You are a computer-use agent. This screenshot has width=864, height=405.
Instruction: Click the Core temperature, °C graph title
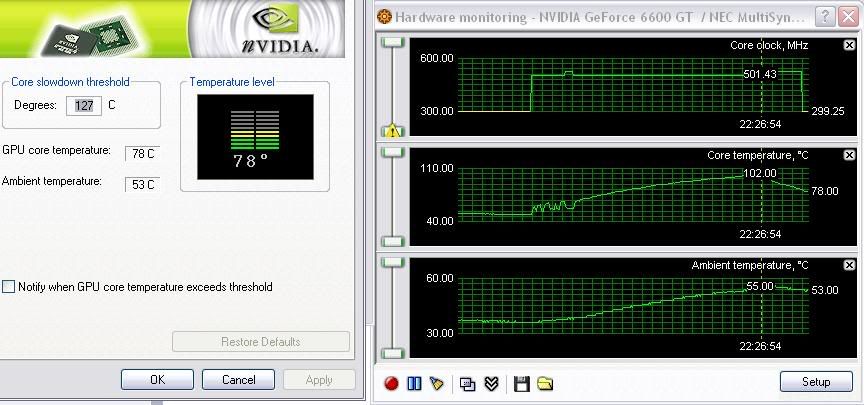coord(758,155)
